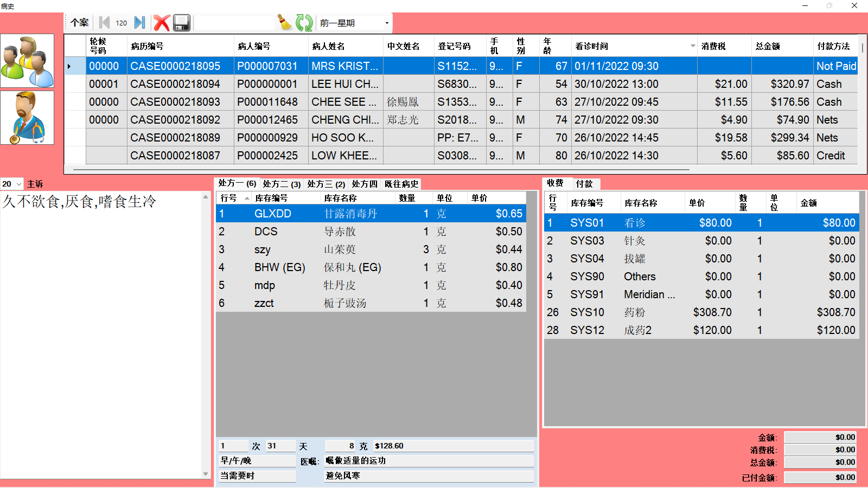
Task: Expand the 看诊时间 column filter arrow
Action: click(692, 46)
